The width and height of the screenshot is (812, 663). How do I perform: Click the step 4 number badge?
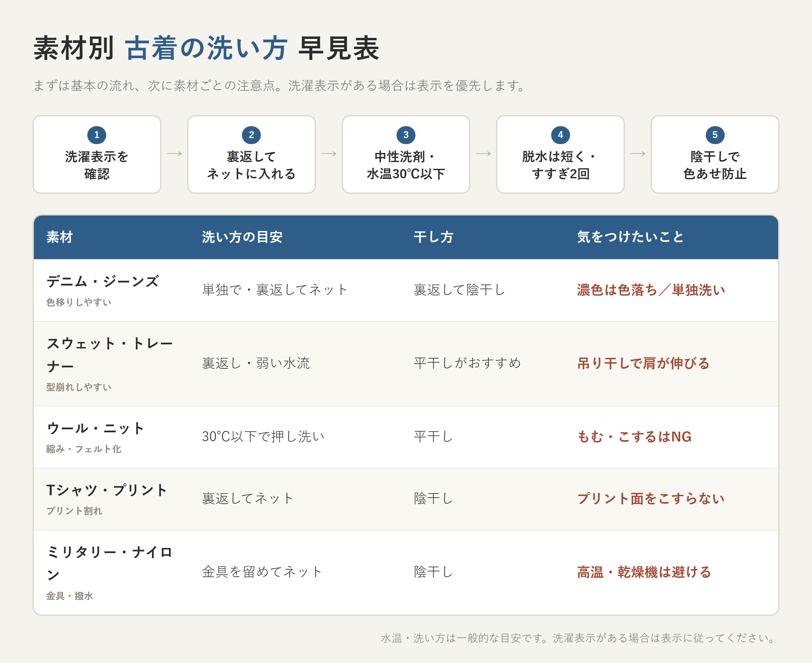pos(560,135)
